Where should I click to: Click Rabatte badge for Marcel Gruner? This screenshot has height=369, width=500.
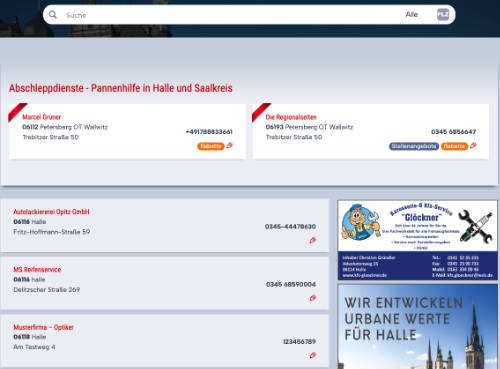click(x=211, y=146)
